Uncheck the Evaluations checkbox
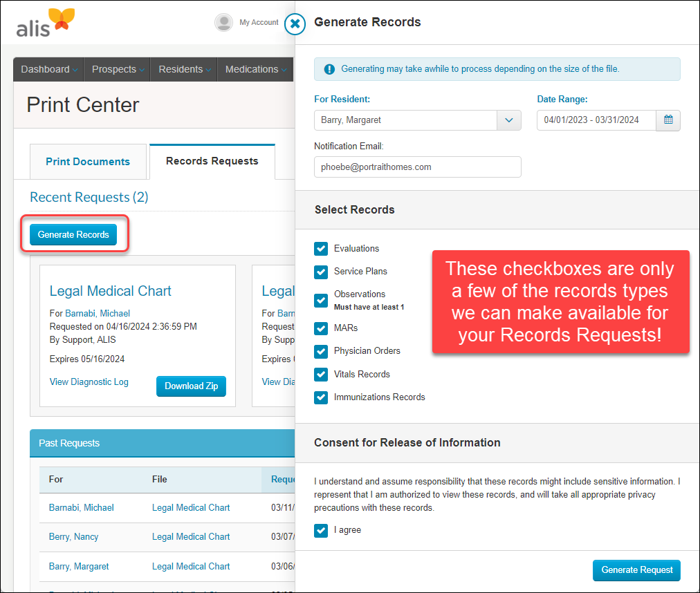This screenshot has width=700, height=593. [x=320, y=249]
